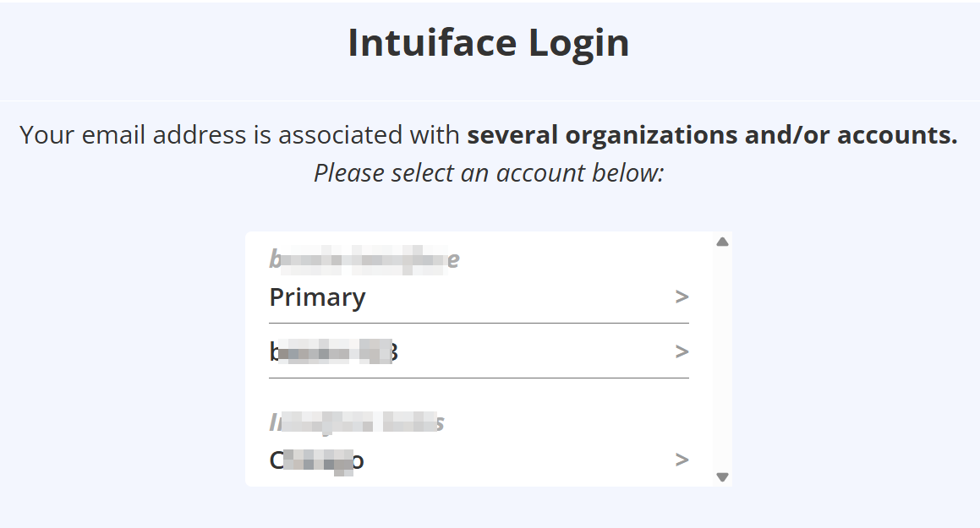Click the arrow on the second account row
The image size is (980, 528).
pos(682,351)
